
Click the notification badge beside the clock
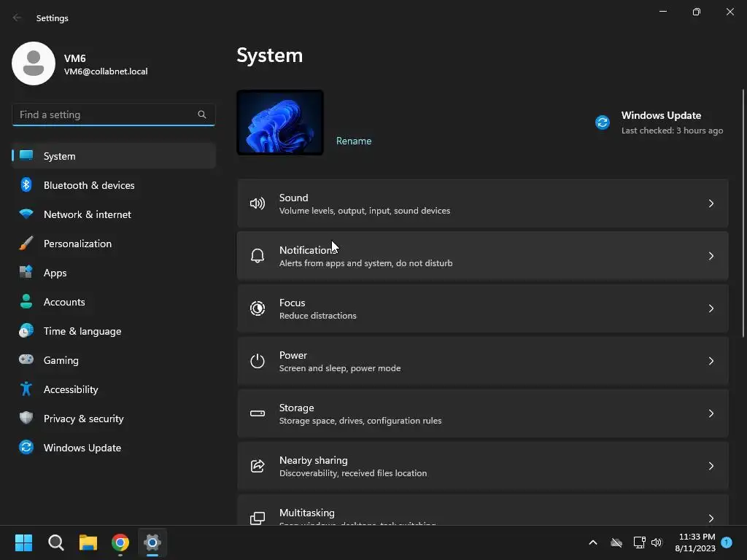tap(727, 542)
